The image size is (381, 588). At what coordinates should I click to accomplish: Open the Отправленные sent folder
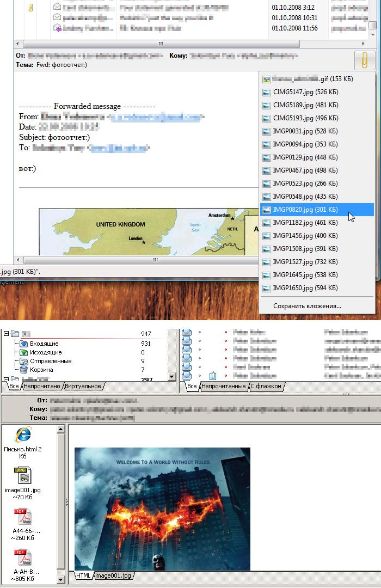click(50, 361)
